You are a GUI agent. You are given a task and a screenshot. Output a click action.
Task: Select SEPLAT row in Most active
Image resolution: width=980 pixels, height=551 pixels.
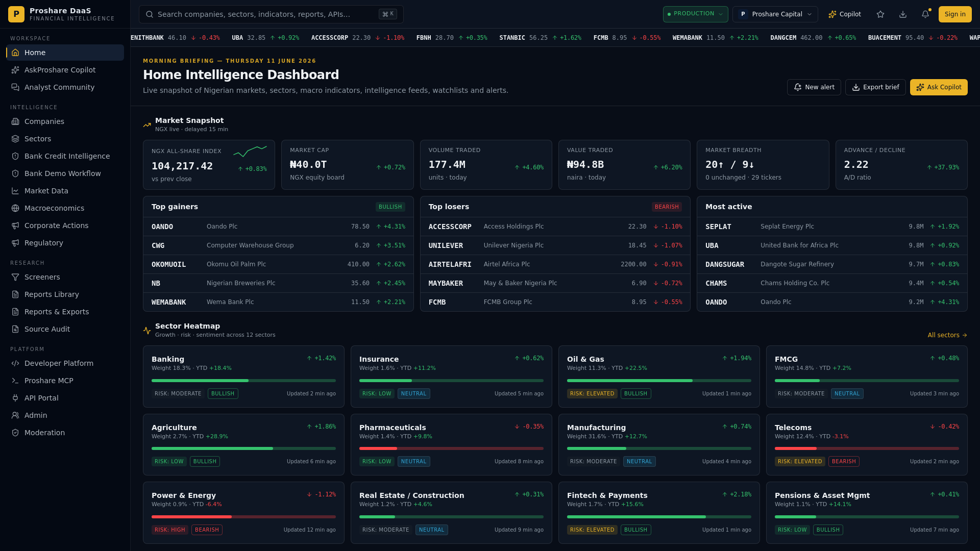832,227
